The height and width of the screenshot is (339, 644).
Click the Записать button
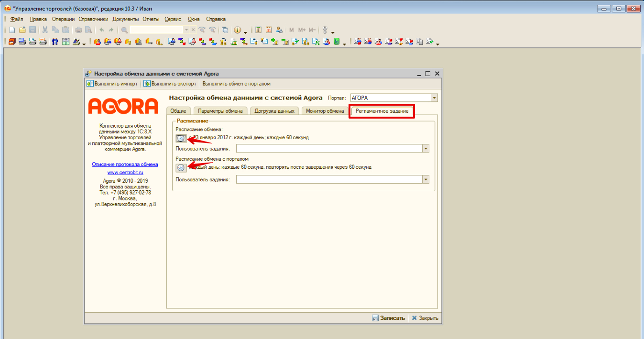[x=388, y=318]
